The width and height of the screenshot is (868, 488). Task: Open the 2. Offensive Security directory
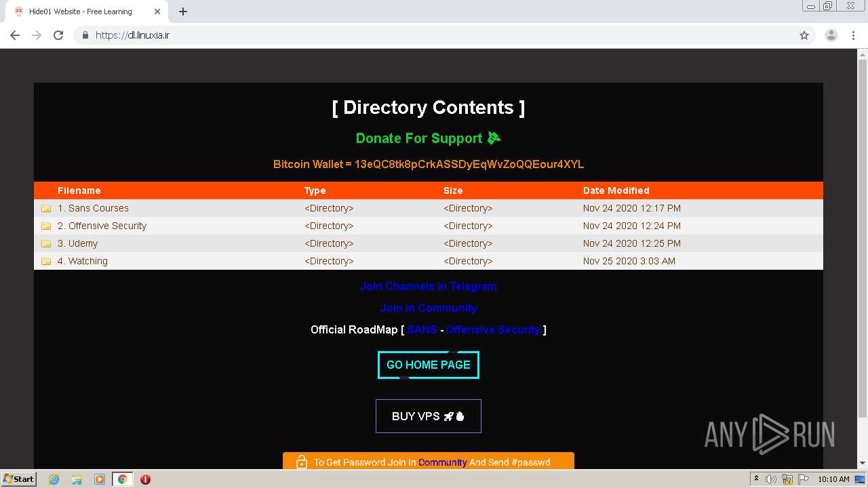(x=102, y=226)
